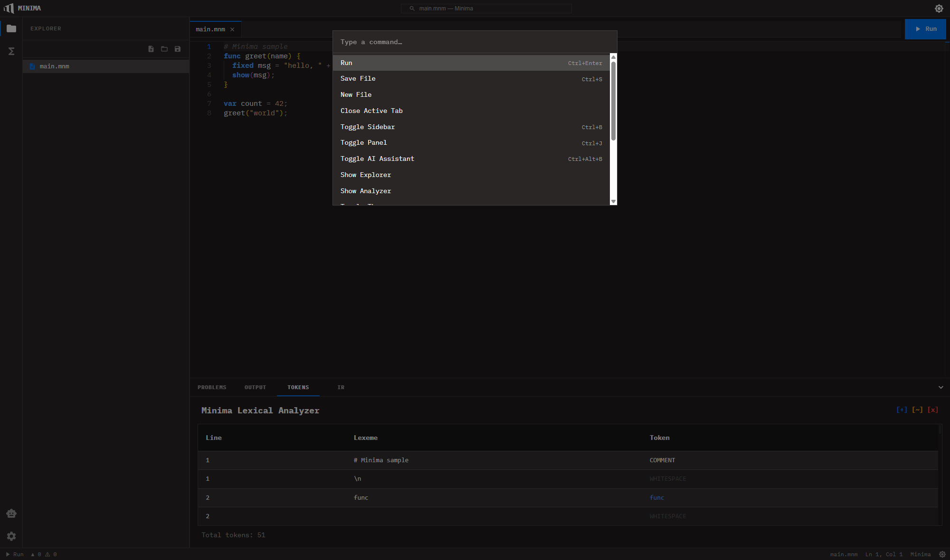Click the main.mnm file icon in Explorer
Viewport: 950px width, 560px height.
(x=32, y=66)
